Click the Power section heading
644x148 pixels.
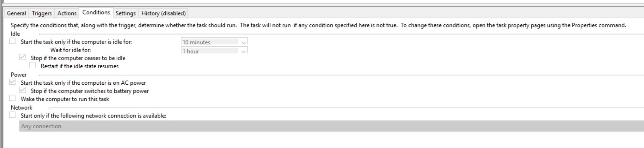pyautogui.click(x=18, y=75)
